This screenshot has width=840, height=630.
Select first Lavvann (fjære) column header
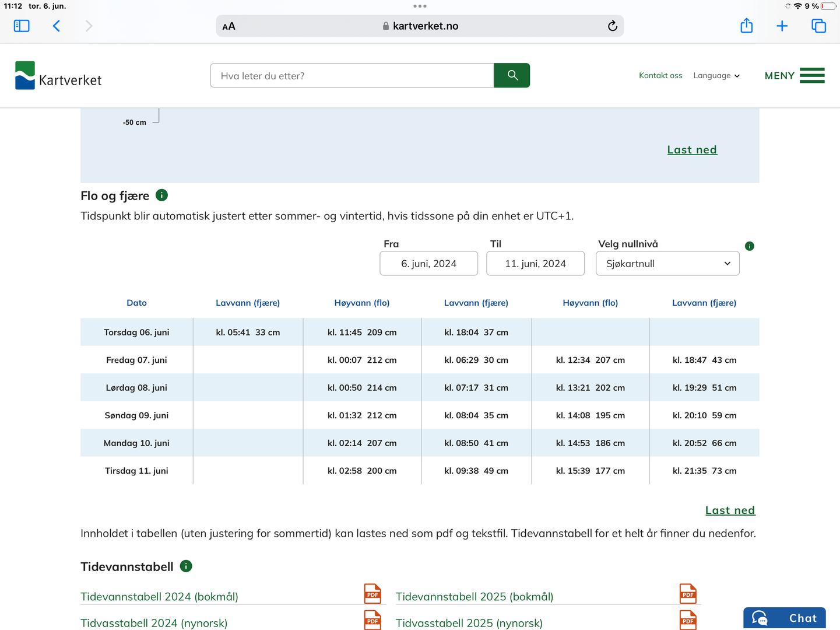click(248, 303)
